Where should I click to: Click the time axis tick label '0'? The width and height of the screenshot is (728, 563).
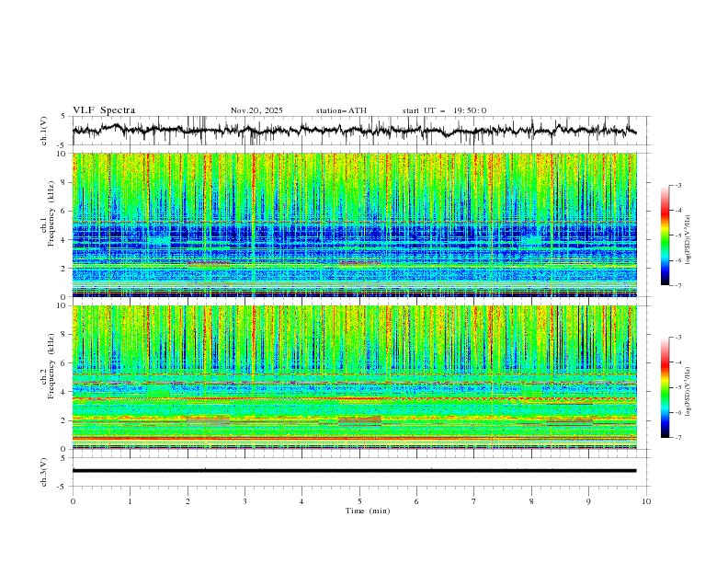click(x=73, y=501)
